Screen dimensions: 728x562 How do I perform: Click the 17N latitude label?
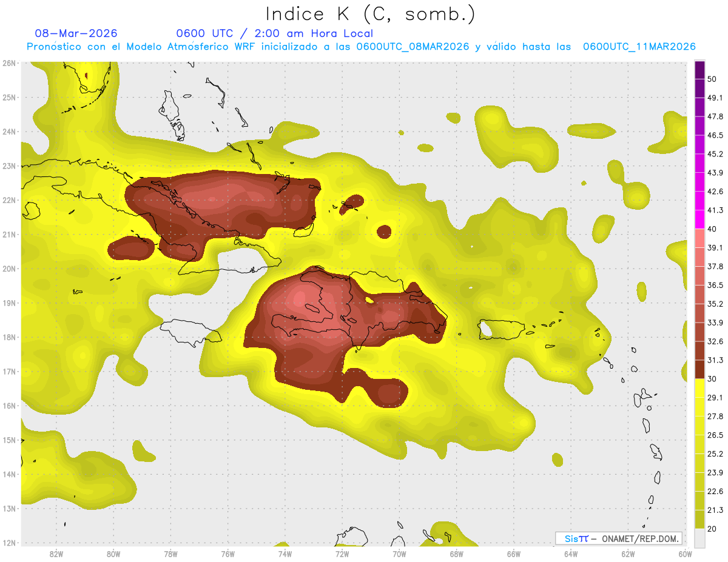tap(9, 371)
